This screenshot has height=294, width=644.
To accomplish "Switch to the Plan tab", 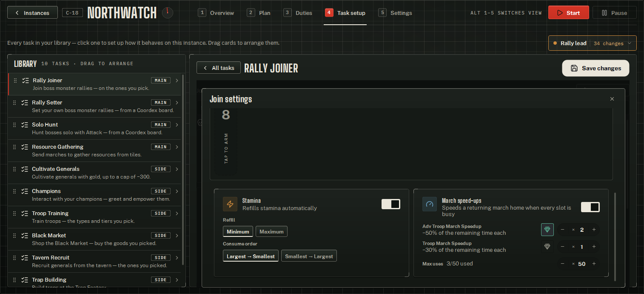I will click(259, 13).
